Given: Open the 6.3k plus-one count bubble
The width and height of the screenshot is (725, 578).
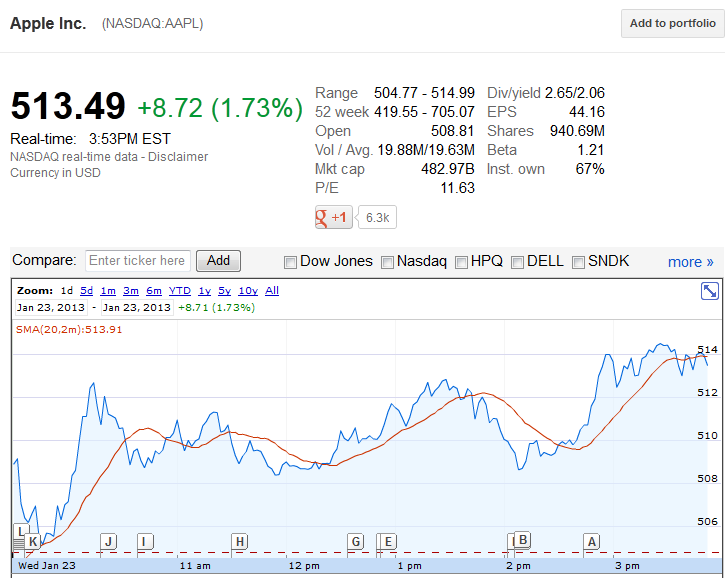Looking at the screenshot, I should (377, 217).
